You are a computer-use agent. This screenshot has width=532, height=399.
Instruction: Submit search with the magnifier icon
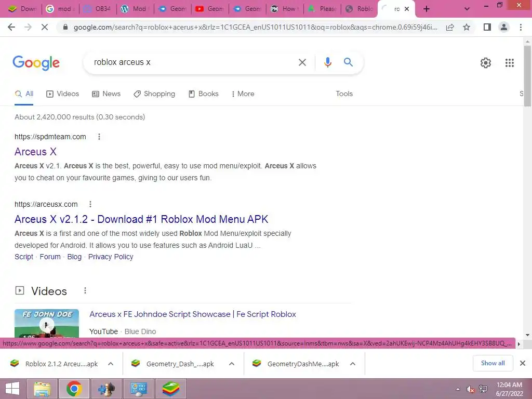click(x=348, y=62)
